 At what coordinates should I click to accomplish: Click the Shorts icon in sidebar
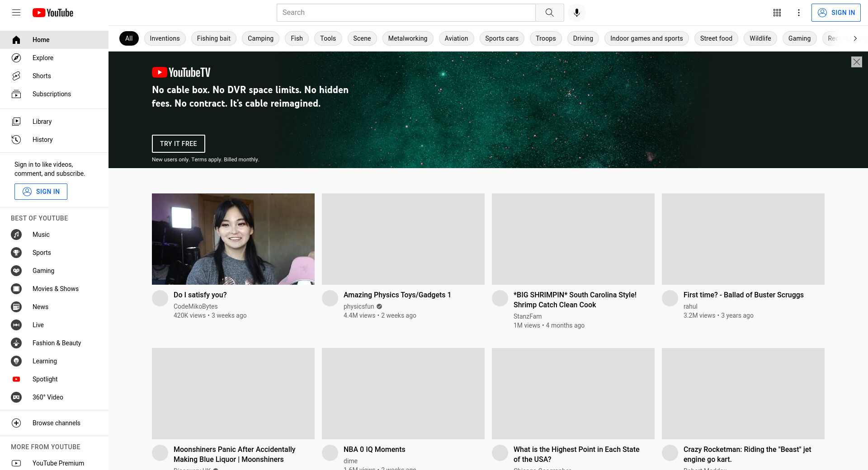click(16, 76)
